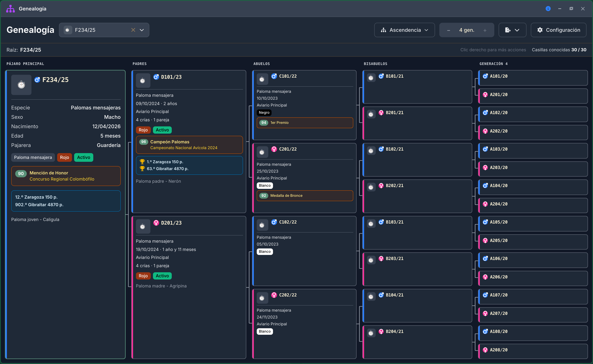Decrease generations with the minus button
The image size is (593, 364).
(x=448, y=30)
